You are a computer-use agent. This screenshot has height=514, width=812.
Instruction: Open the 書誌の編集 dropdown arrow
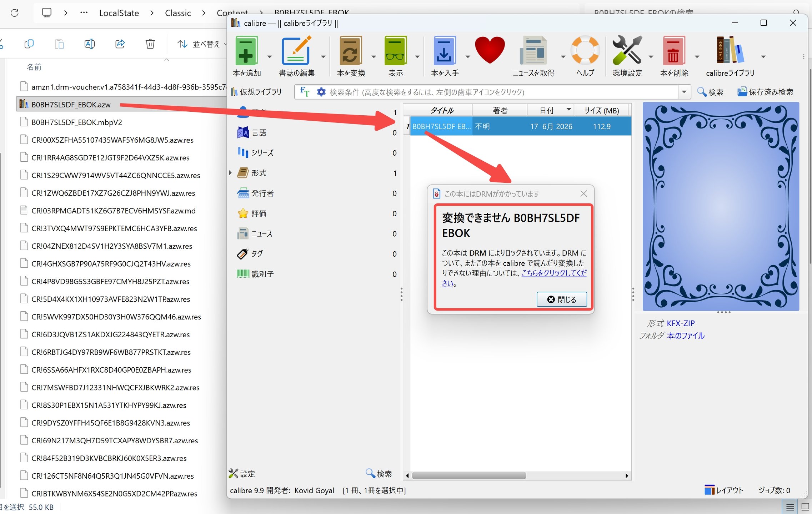323,56
